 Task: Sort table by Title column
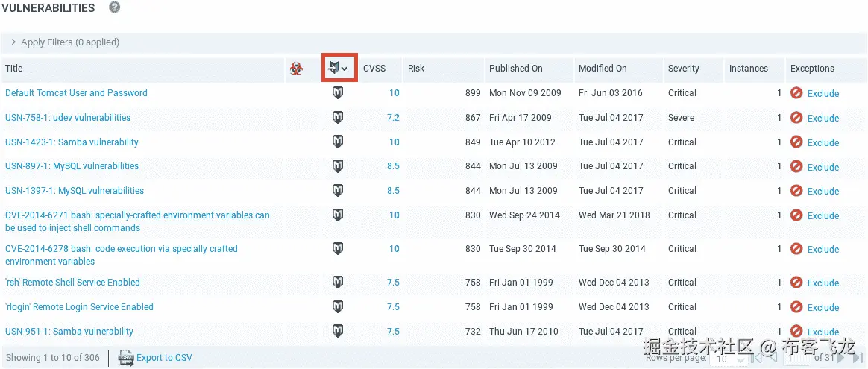(x=14, y=69)
